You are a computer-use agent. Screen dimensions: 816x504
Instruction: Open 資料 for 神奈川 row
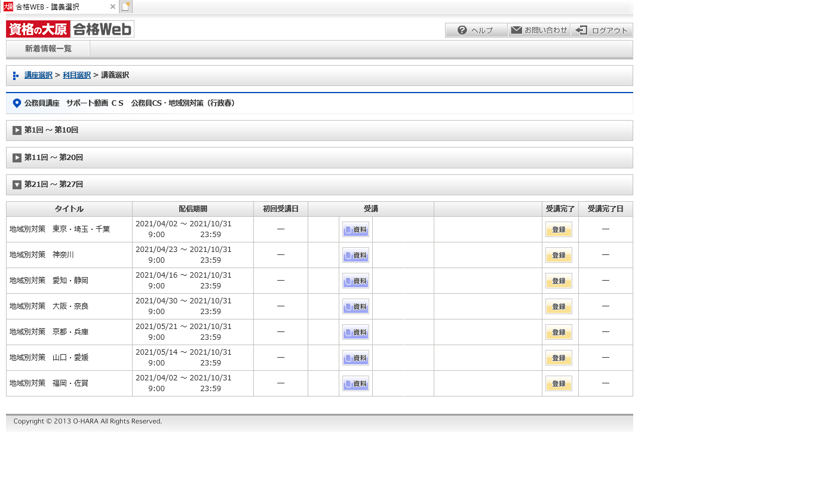point(355,255)
